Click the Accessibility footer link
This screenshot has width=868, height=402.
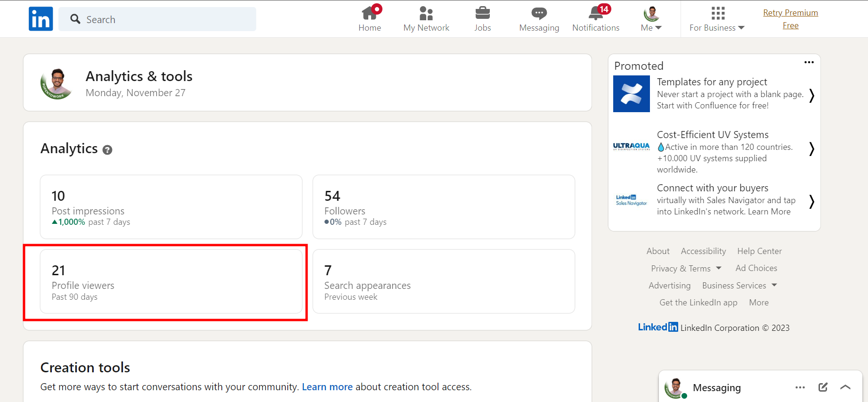[x=703, y=251]
